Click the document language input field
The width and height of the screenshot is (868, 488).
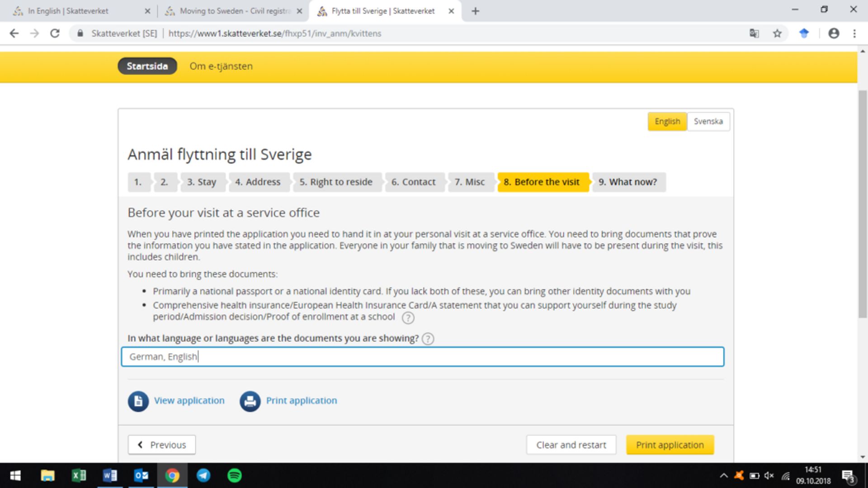point(423,357)
